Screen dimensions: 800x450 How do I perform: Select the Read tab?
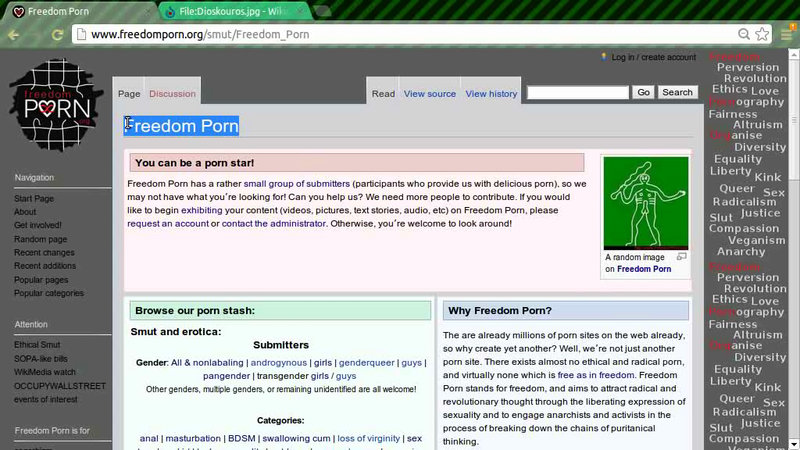383,94
